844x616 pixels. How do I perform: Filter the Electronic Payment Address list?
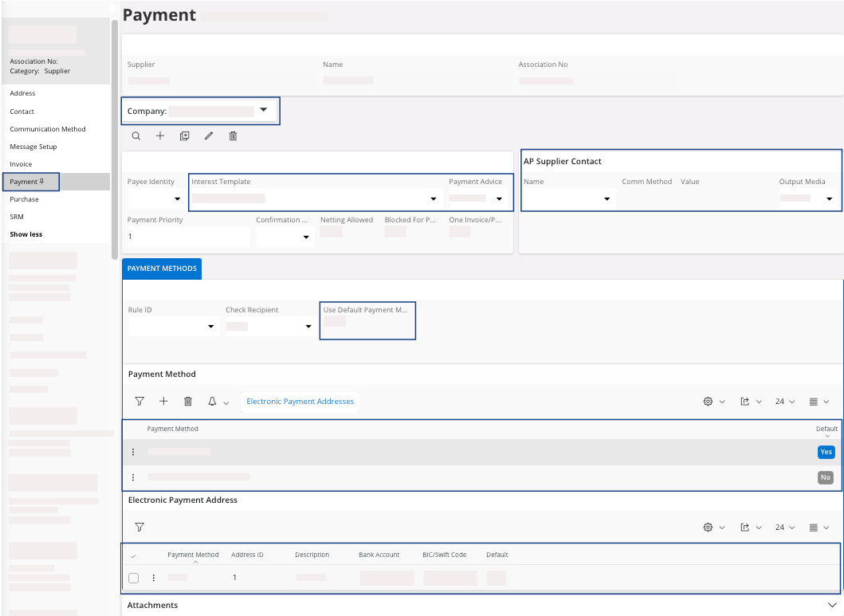139,527
